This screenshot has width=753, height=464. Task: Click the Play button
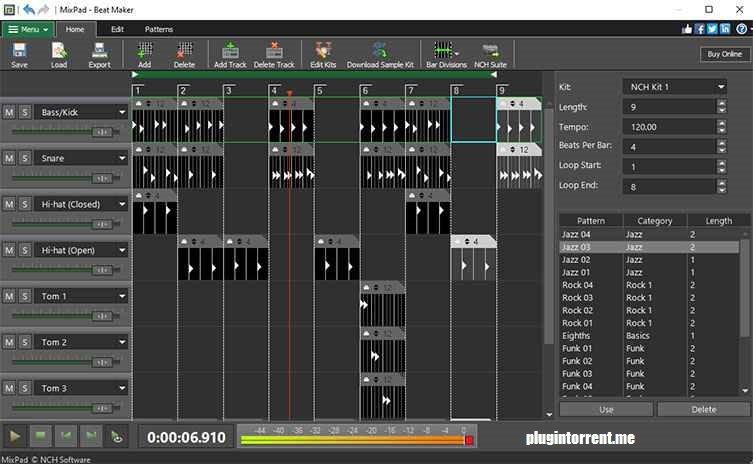tap(15, 436)
